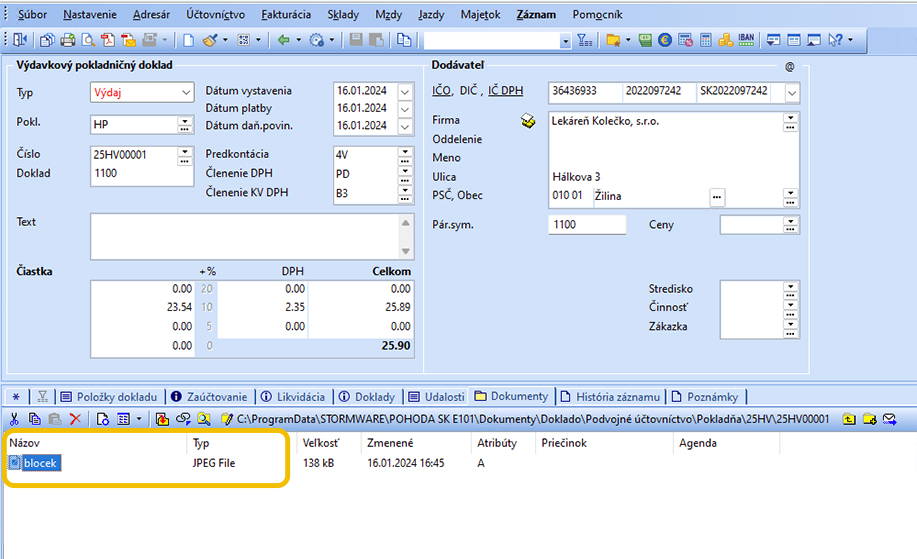Switch to the História záznamu tab
This screenshot has height=559, width=917.
[x=610, y=396]
